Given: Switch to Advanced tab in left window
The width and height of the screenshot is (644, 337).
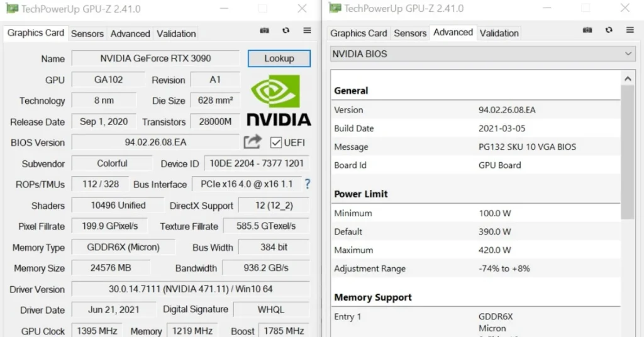Looking at the screenshot, I should (130, 34).
